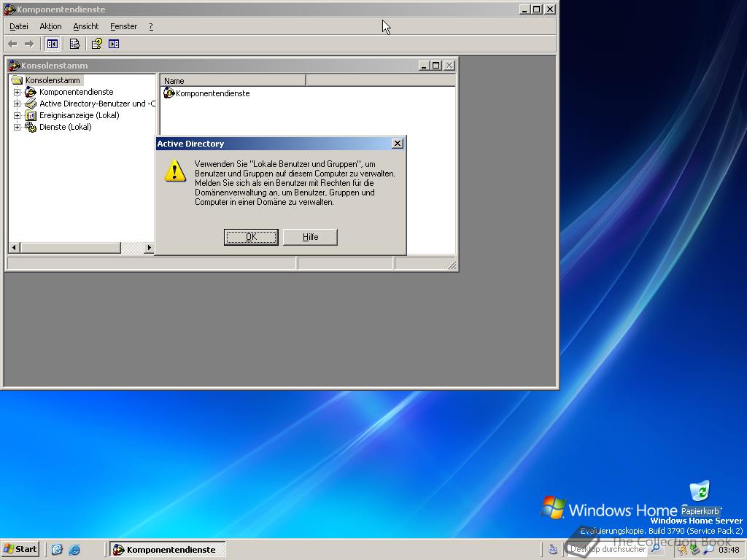Viewport: 747px width, 560px height.
Task: Click the tree pane scroll left arrow
Action: tap(14, 247)
